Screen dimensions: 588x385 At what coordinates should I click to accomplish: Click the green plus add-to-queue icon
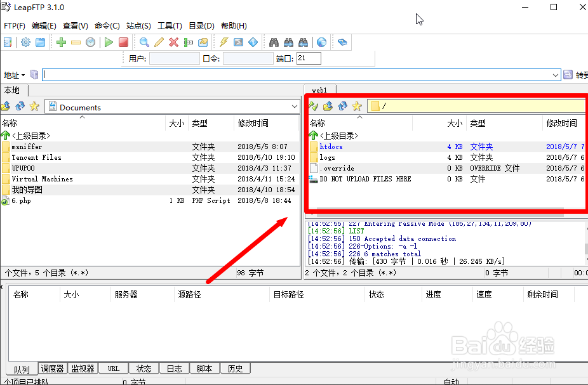click(61, 42)
